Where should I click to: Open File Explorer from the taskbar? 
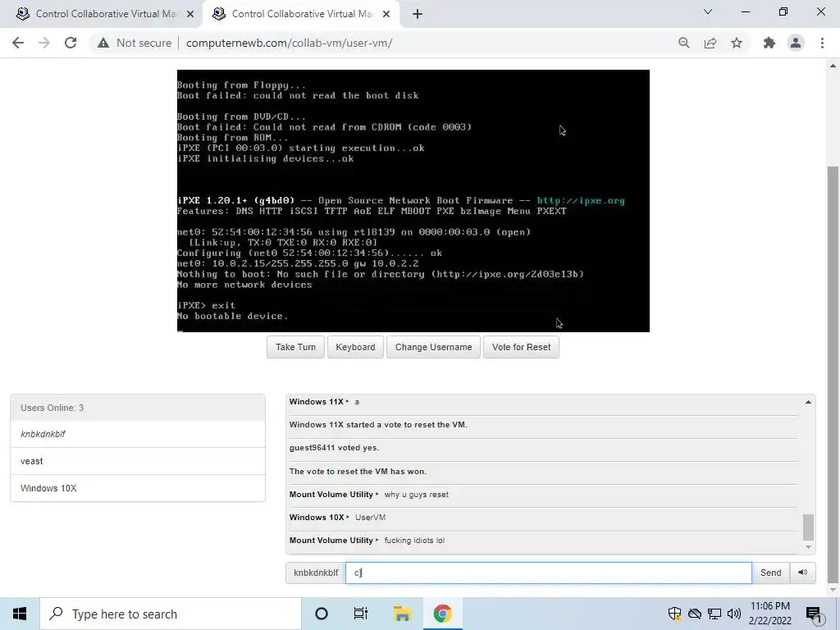[402, 614]
